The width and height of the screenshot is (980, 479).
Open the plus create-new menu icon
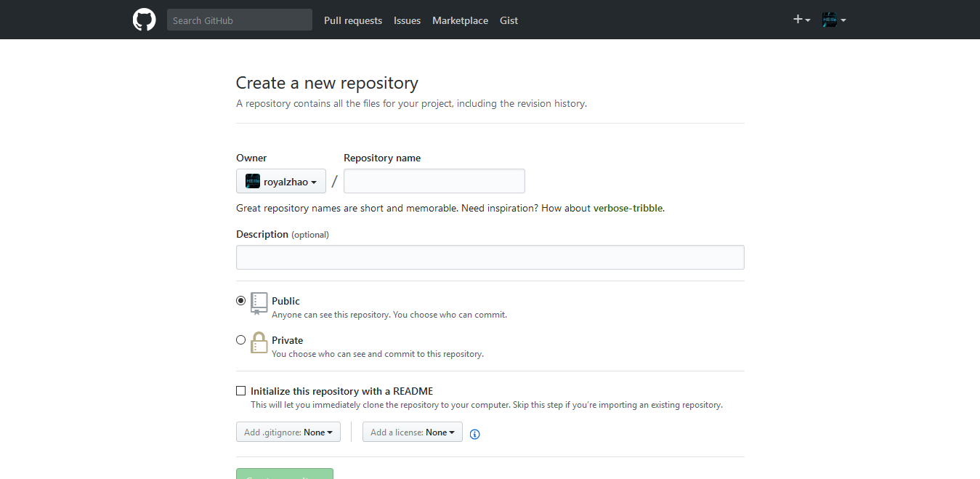click(x=801, y=20)
